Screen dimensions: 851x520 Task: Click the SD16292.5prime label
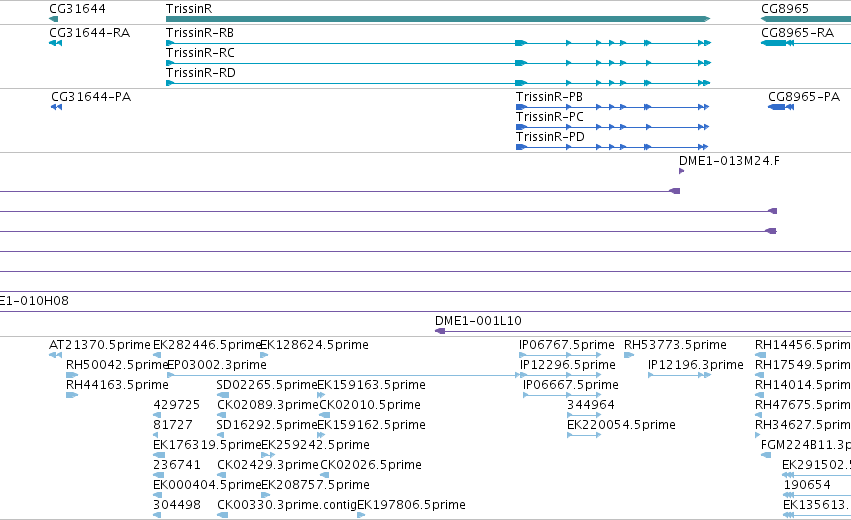pyautogui.click(x=266, y=425)
